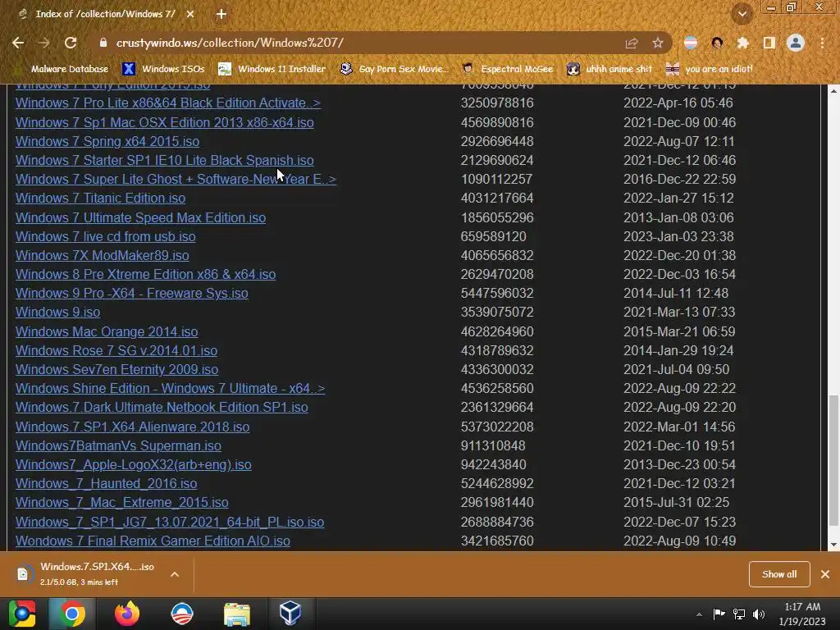Open the File Explorer taskbar icon
The width and height of the screenshot is (840, 630).
236,614
